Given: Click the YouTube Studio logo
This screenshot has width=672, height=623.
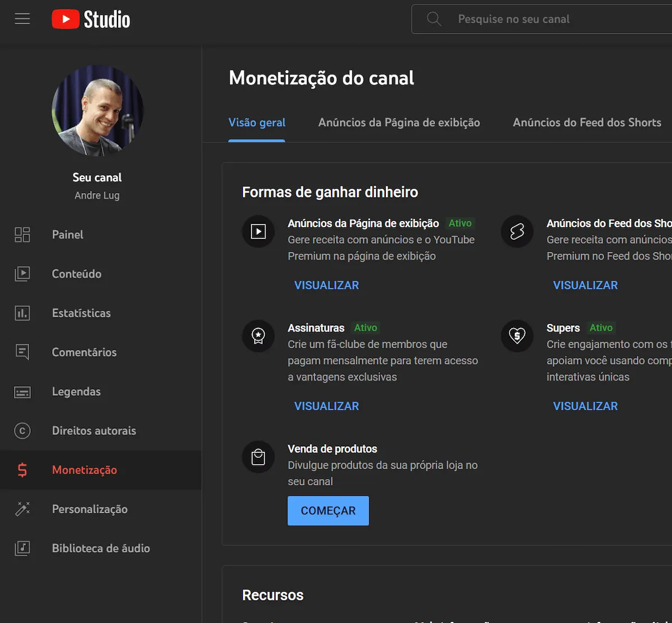Looking at the screenshot, I should coord(91,20).
